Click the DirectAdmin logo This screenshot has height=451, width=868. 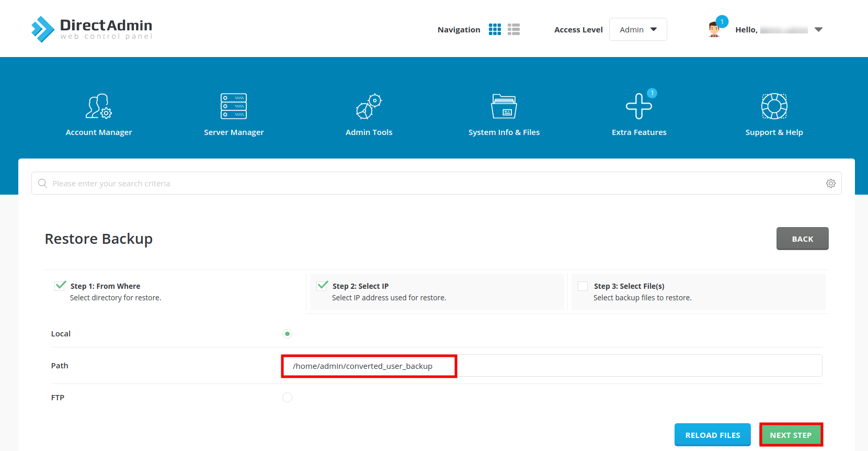point(92,29)
